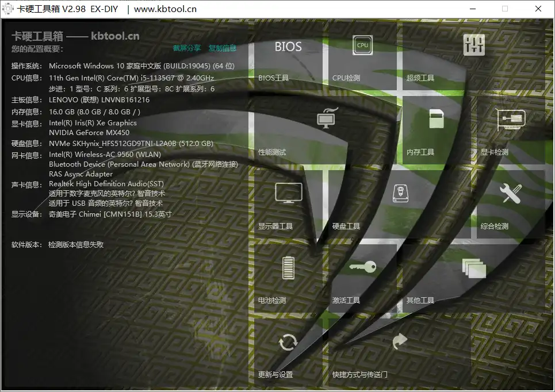Screen dimensions: 555x392
Task: Open the 性能测试 monitor icon
Action: coord(327,118)
